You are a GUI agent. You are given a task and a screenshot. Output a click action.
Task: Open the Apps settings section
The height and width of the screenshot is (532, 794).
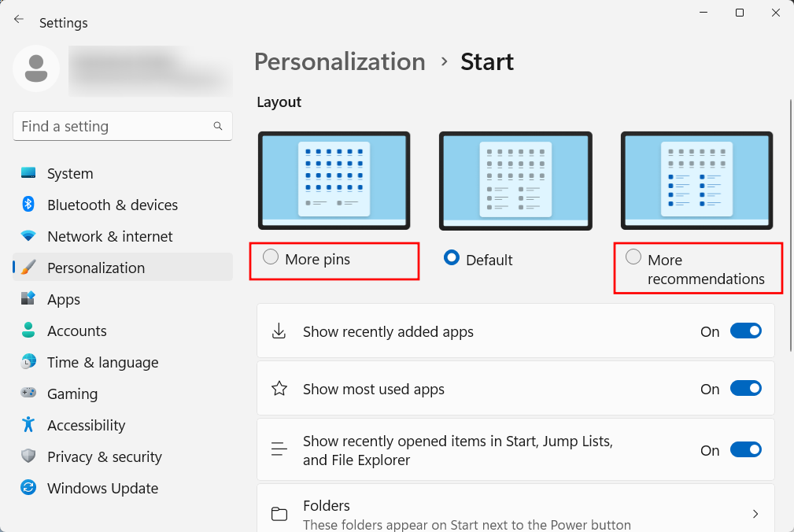point(63,299)
